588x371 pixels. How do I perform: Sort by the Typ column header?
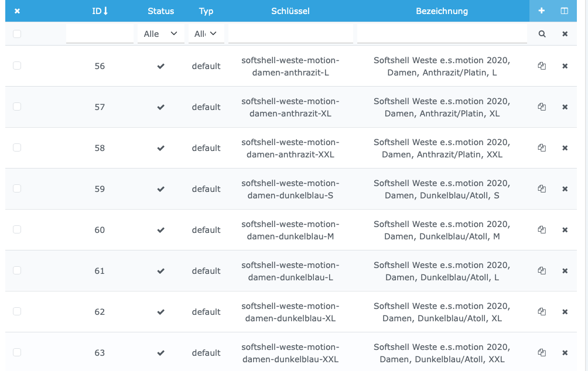(206, 11)
